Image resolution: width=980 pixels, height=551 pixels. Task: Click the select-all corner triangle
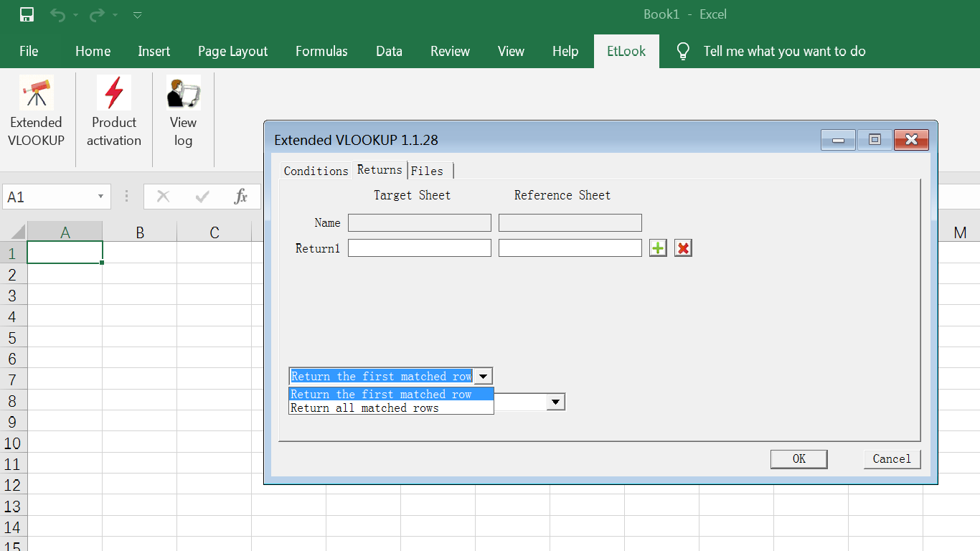[17, 232]
